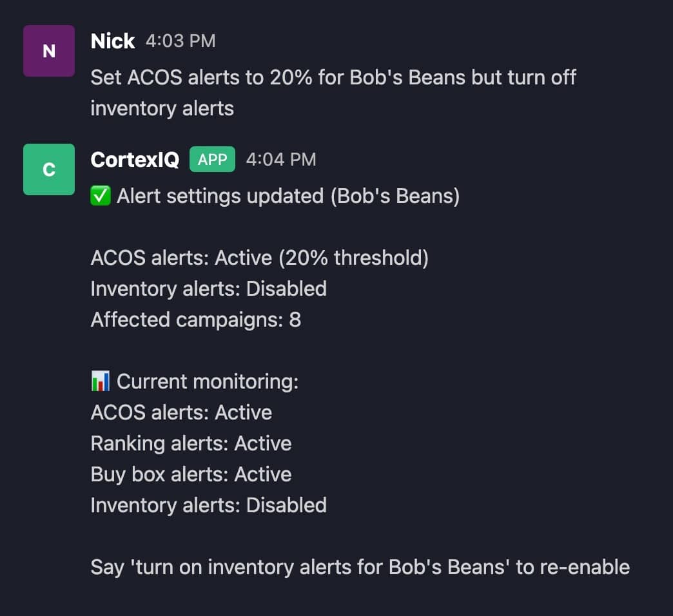Click the 'Alert settings updated (Bob's Beans)' text
The image size is (673, 616).
[288, 196]
